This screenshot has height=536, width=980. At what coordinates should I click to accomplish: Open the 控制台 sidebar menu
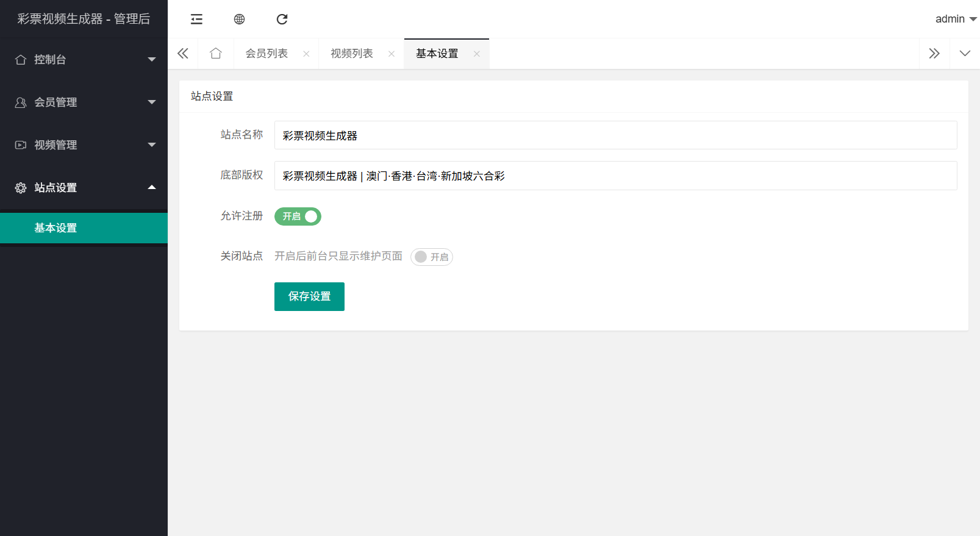point(84,60)
